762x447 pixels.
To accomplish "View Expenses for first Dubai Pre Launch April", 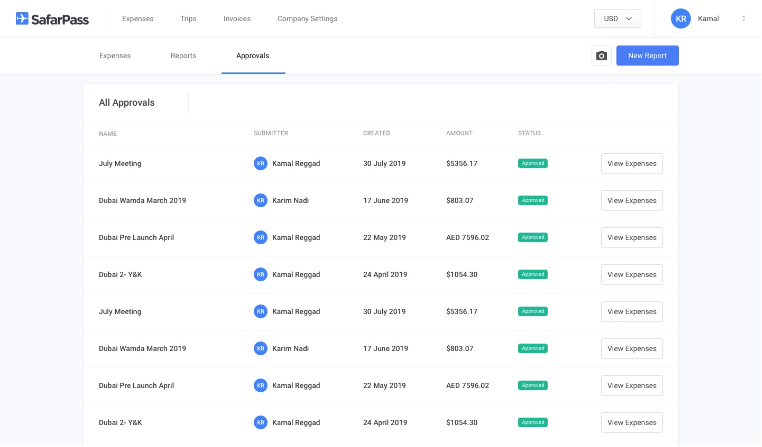I will (x=632, y=237).
